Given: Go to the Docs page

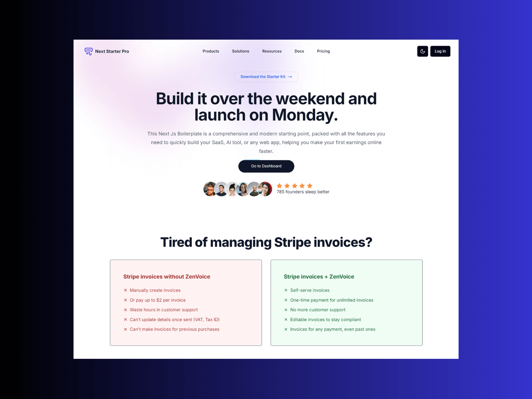Looking at the screenshot, I should click(299, 51).
